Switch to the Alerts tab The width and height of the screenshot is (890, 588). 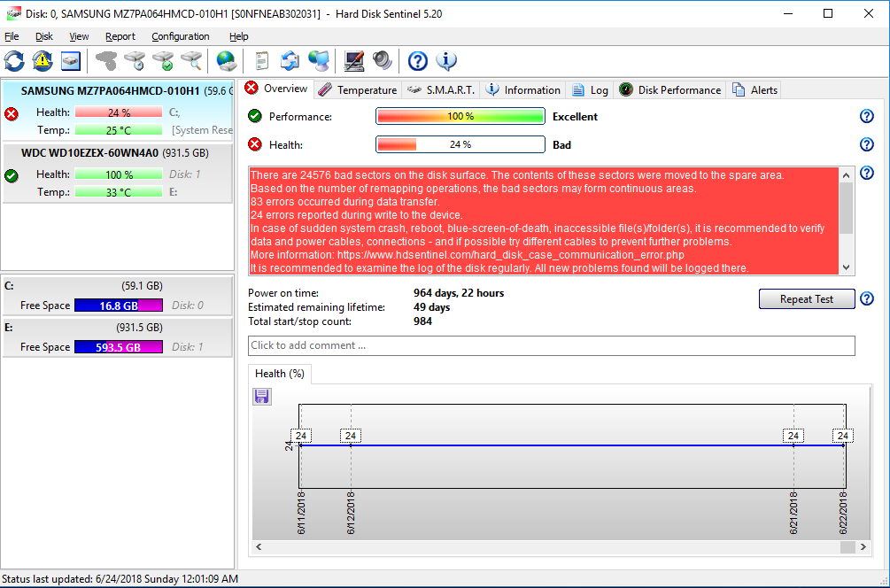pos(755,89)
